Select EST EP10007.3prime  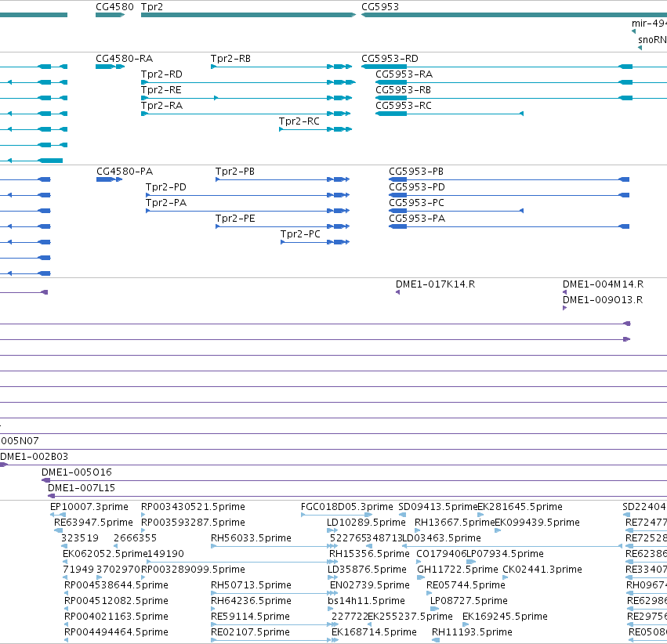click(89, 507)
